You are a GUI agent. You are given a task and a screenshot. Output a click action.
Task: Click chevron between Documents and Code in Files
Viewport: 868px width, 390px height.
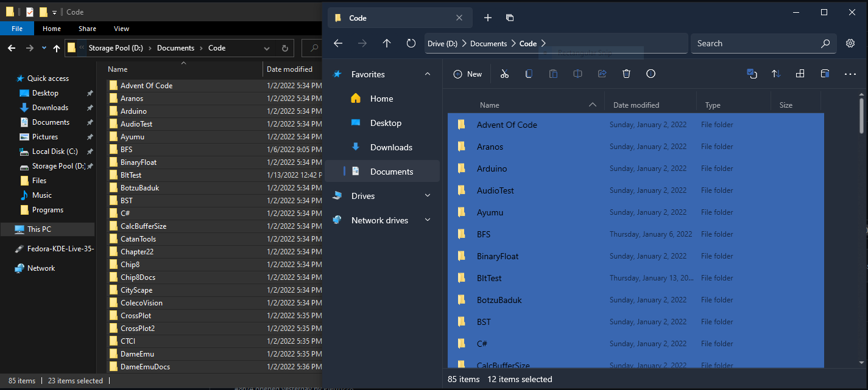[x=513, y=43]
